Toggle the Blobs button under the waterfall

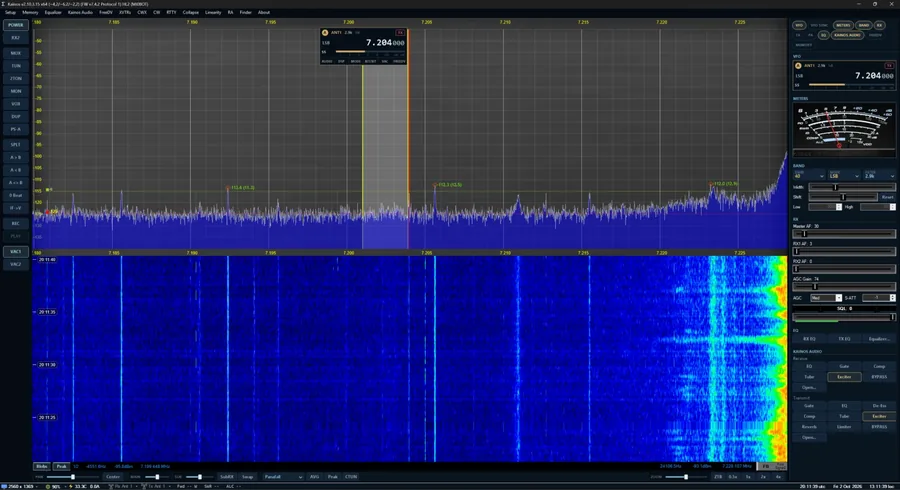tap(42, 466)
